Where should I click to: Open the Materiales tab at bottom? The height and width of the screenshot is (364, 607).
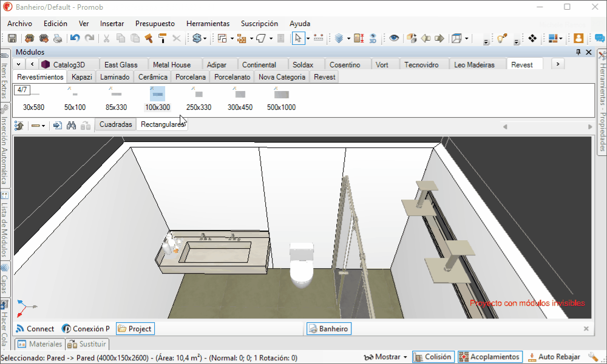(x=40, y=344)
